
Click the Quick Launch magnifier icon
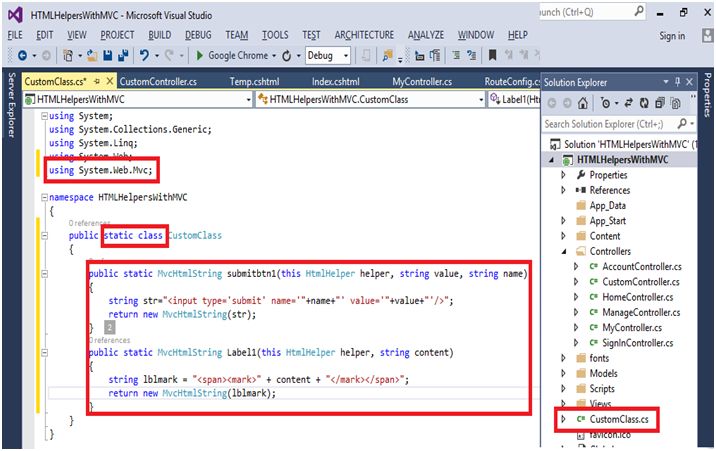pyautogui.click(x=639, y=11)
